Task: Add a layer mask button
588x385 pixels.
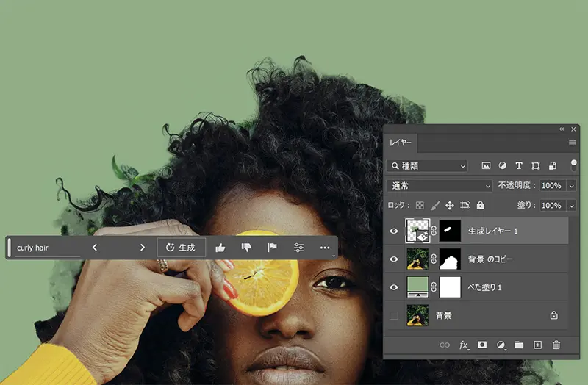Action: click(482, 345)
